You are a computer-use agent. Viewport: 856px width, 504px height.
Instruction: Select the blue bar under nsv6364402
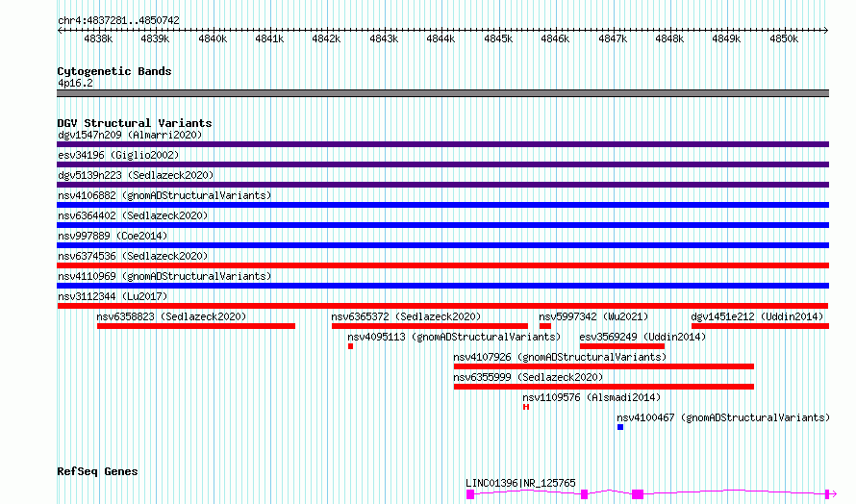(x=442, y=225)
